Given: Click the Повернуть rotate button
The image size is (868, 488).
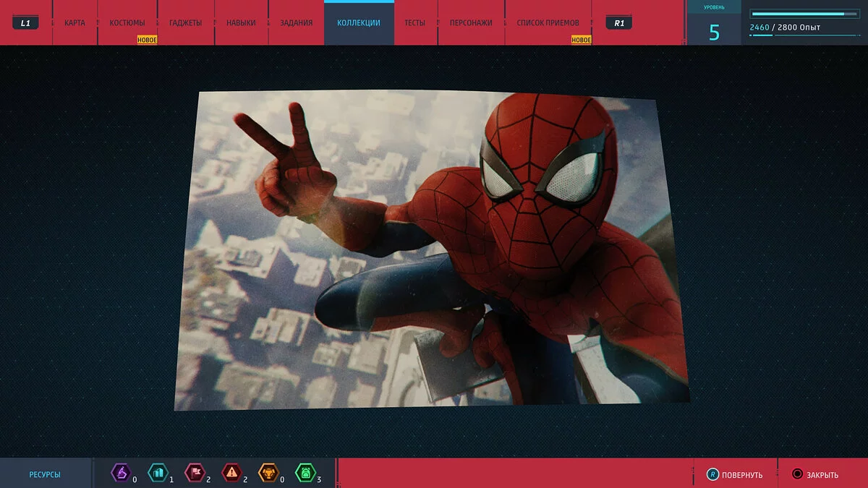Looking at the screenshot, I should (x=734, y=475).
